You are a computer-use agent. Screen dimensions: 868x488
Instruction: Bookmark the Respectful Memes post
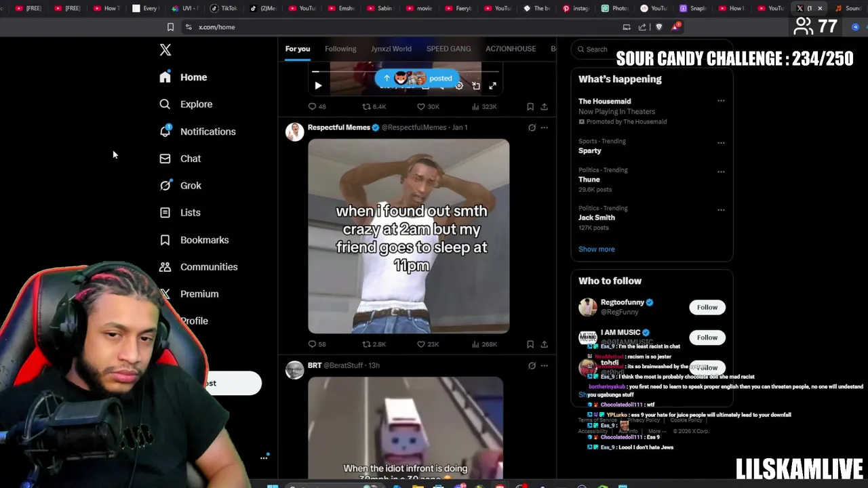[x=530, y=344]
